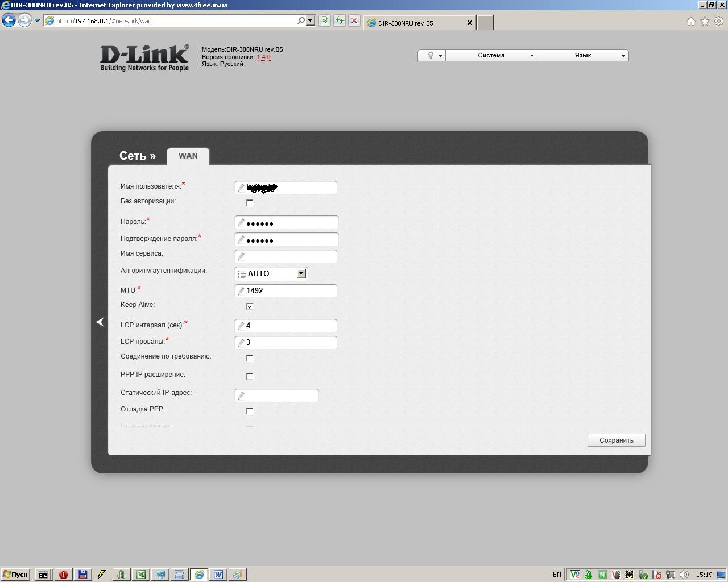Screen dimensions: 728x582
Task: Select the DIR-300NRU rev.B5 browser tab
Action: pos(420,23)
